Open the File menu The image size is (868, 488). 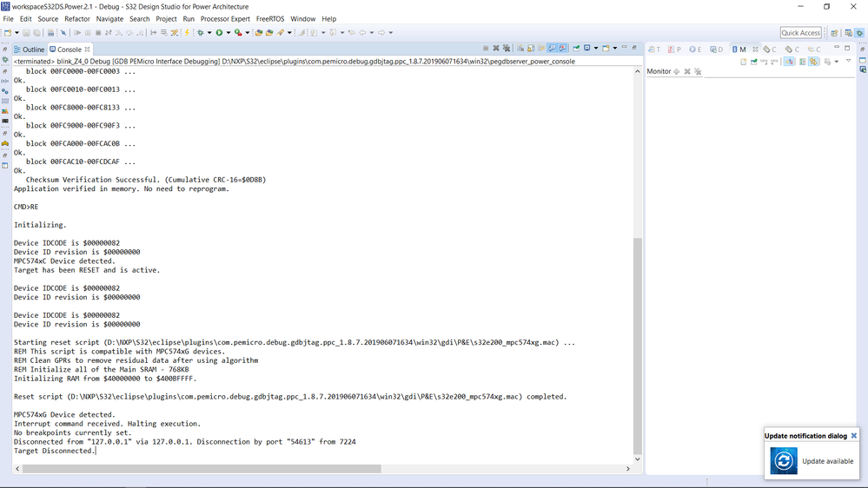[9, 19]
